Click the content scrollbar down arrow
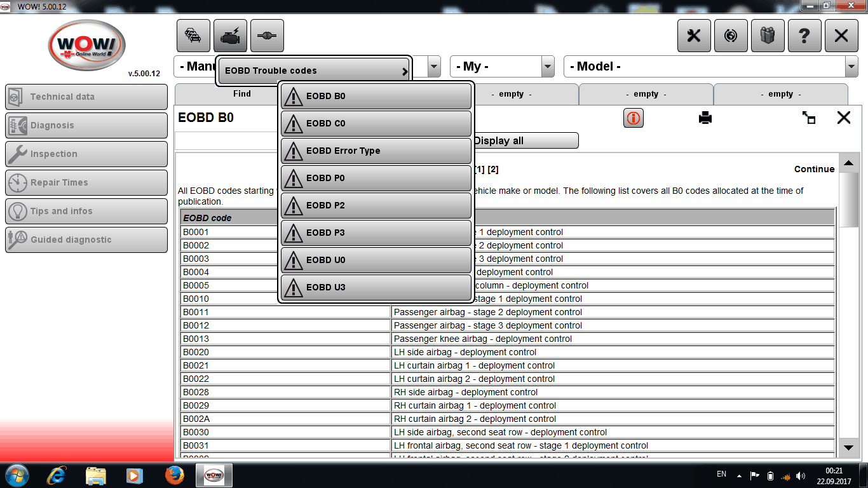 (848, 447)
